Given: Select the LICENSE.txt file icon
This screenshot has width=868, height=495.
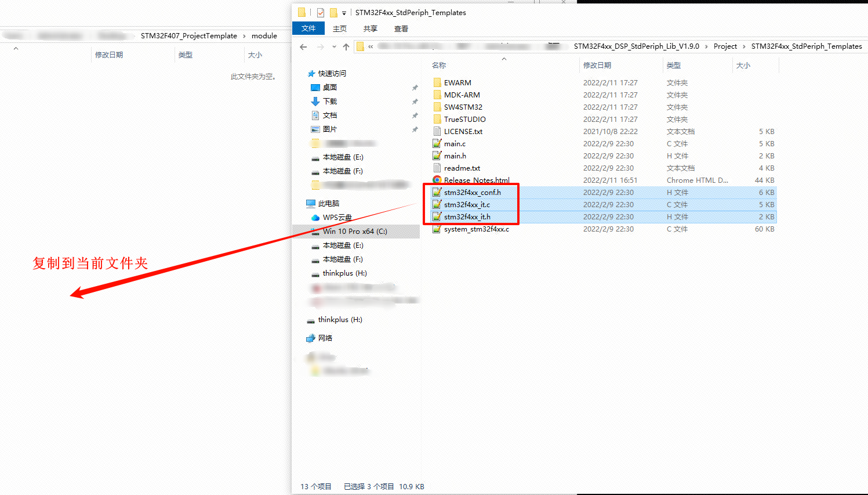Looking at the screenshot, I should (437, 132).
